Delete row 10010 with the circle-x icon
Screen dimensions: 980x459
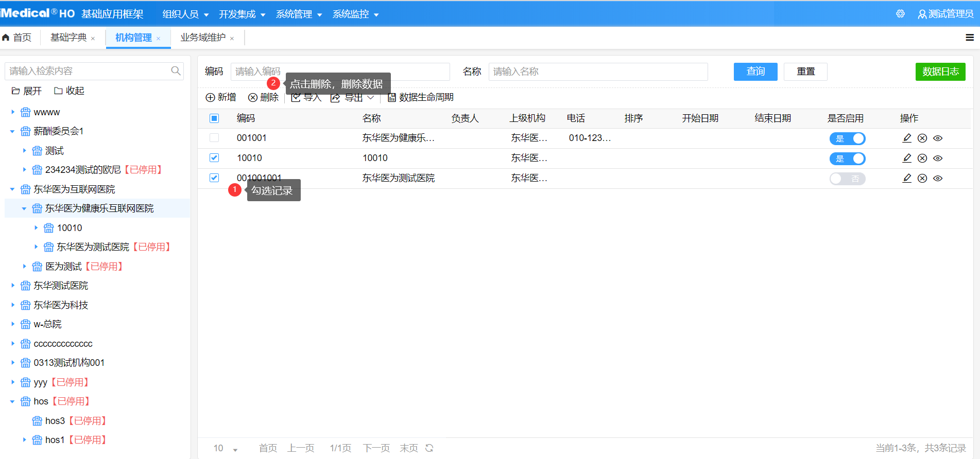(922, 158)
